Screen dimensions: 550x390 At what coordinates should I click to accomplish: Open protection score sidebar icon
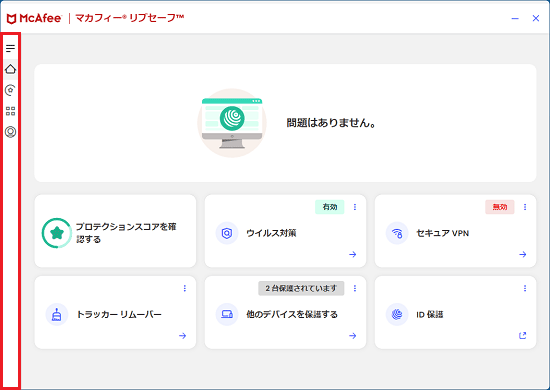click(x=11, y=90)
